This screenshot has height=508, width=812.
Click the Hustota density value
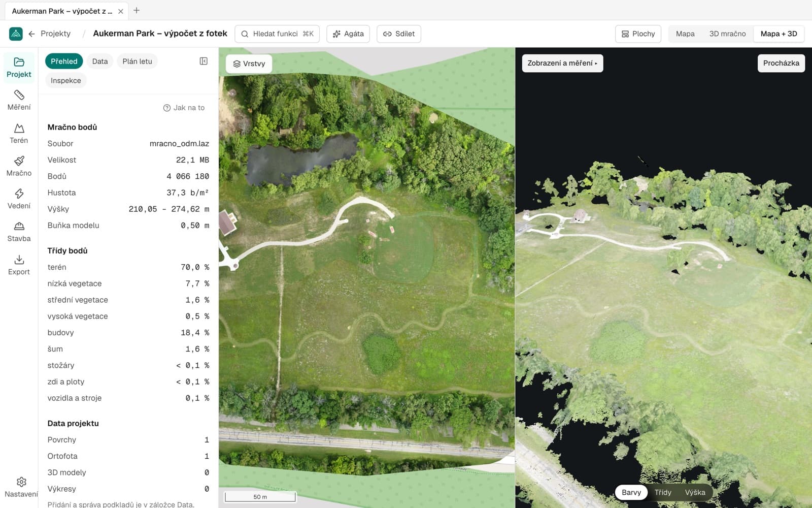[188, 193]
